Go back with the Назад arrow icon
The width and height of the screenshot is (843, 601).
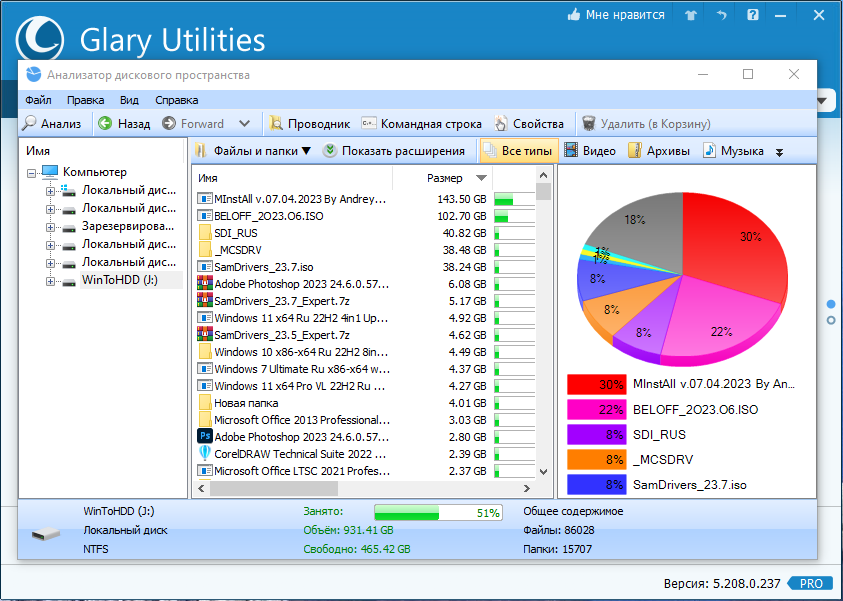pos(105,124)
